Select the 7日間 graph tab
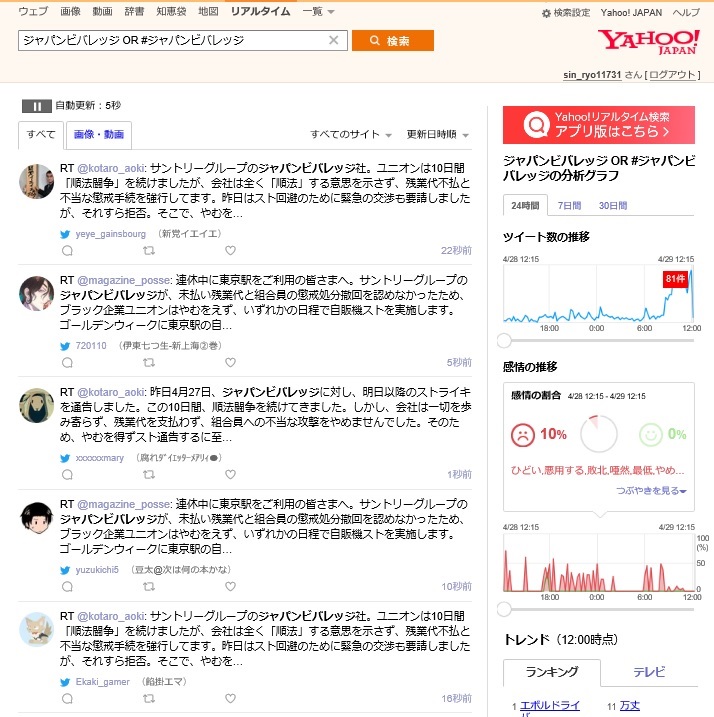Screen dimensions: 714x717 point(569,206)
